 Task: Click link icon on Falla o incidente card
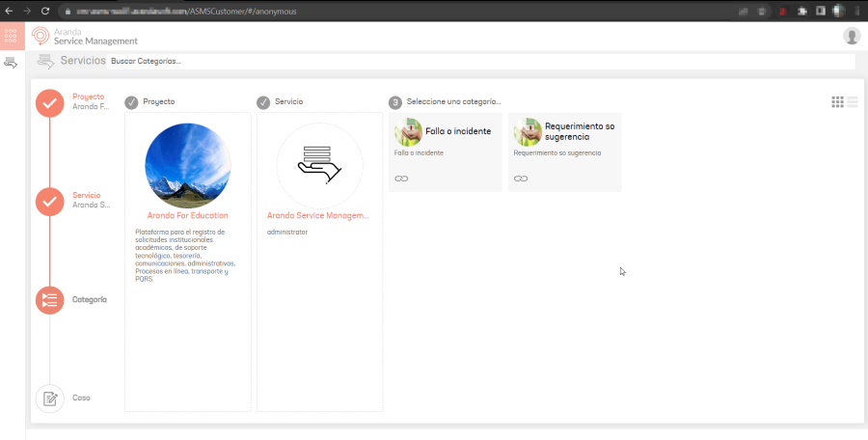pos(401,179)
